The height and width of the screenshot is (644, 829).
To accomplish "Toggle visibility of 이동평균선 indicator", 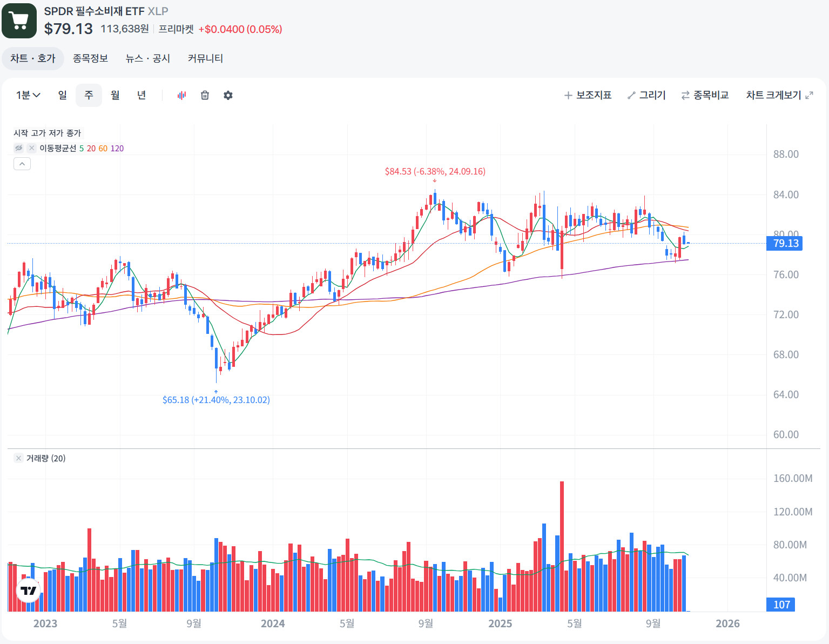I will (19, 148).
